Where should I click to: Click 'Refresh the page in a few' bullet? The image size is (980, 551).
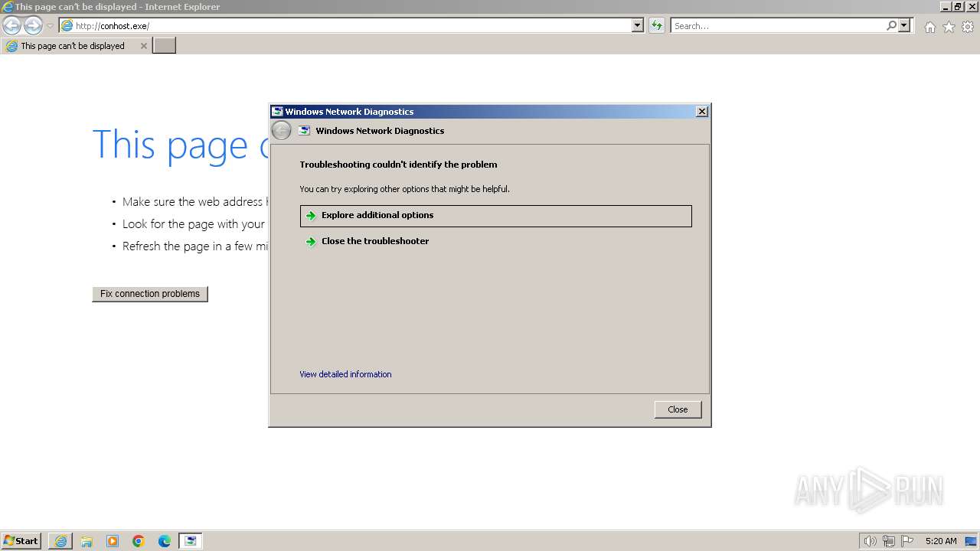coord(195,246)
